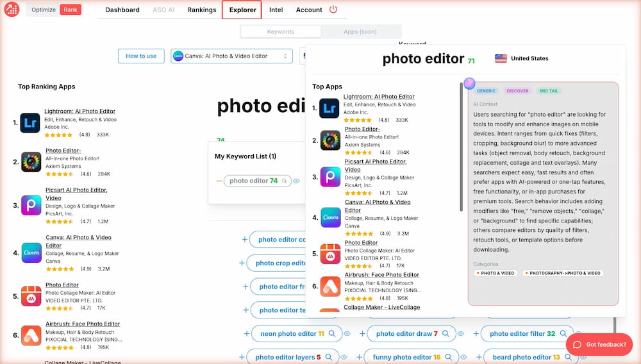This screenshot has width=641, height=364.
Task: Click Axiem Photo Editor icon in popup Top Apps
Action: pos(330,140)
